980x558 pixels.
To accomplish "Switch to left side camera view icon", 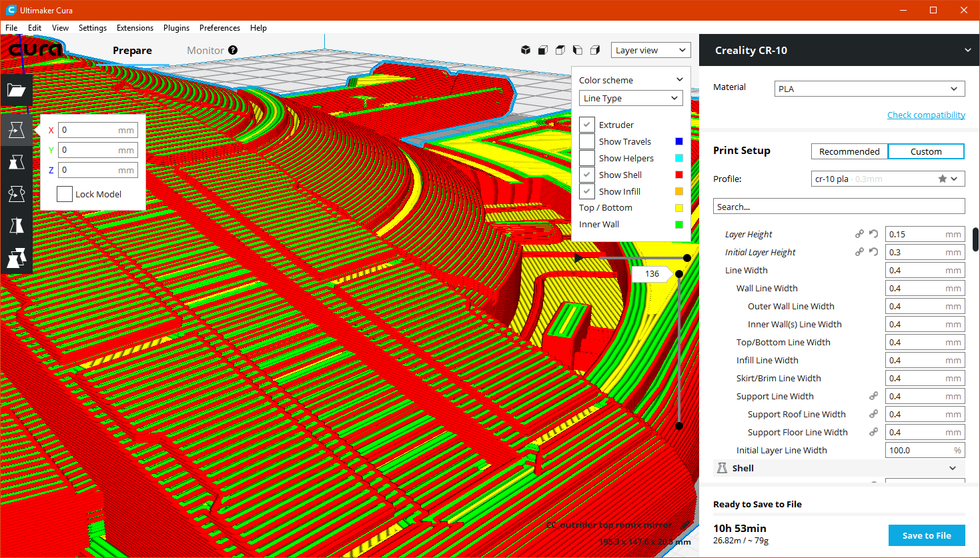I will [578, 50].
